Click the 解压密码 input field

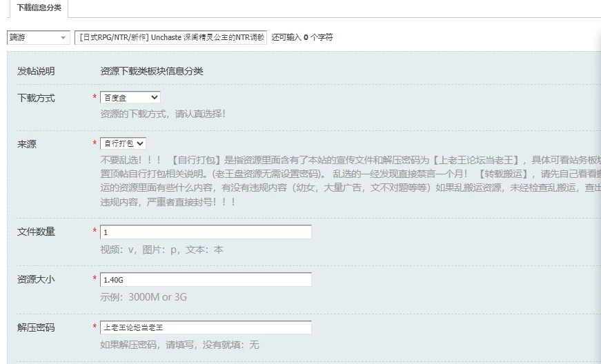pos(206,327)
